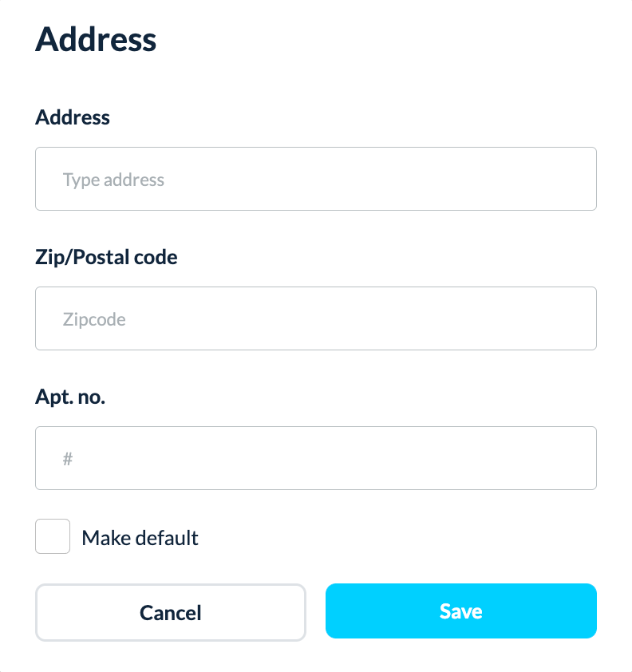This screenshot has width=632, height=672.
Task: Click the Address text input field
Action: pos(315,179)
